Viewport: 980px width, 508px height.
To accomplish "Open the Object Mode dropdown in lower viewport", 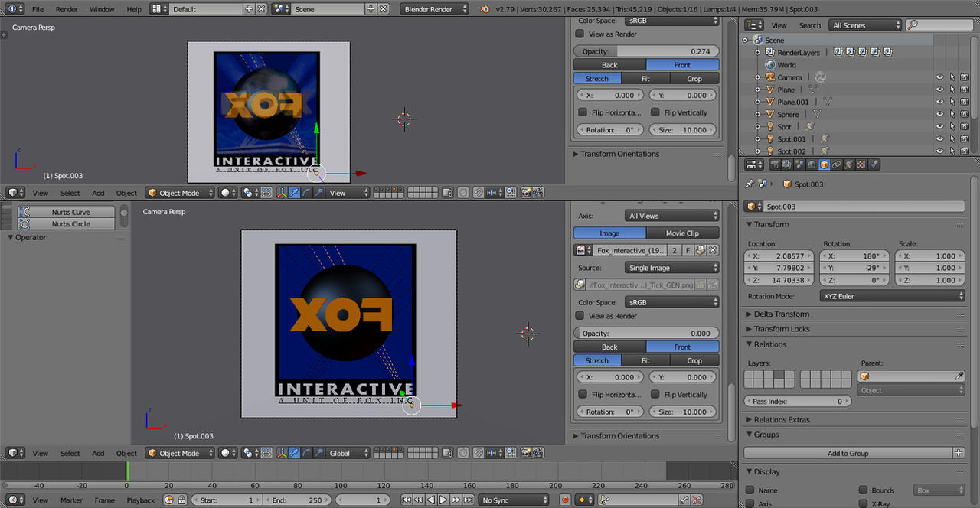I will click(x=181, y=453).
